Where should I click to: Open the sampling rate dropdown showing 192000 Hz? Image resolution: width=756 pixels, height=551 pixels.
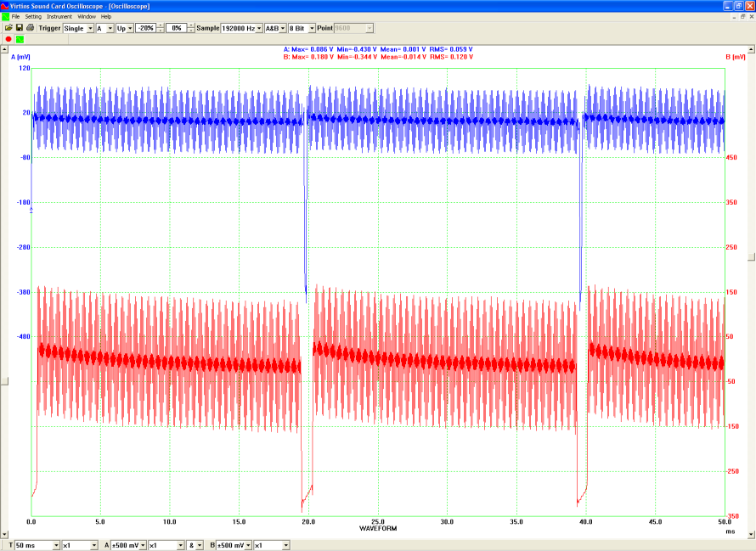(x=259, y=29)
